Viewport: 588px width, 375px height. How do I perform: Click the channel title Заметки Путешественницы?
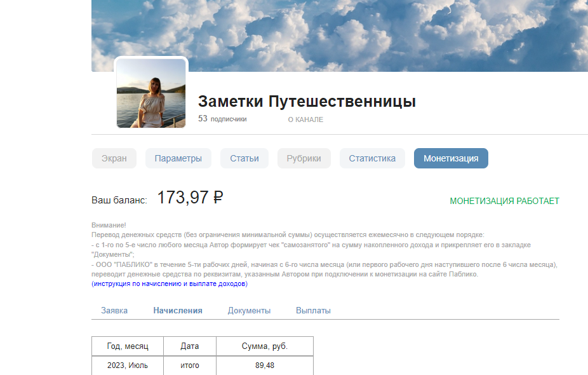point(307,101)
